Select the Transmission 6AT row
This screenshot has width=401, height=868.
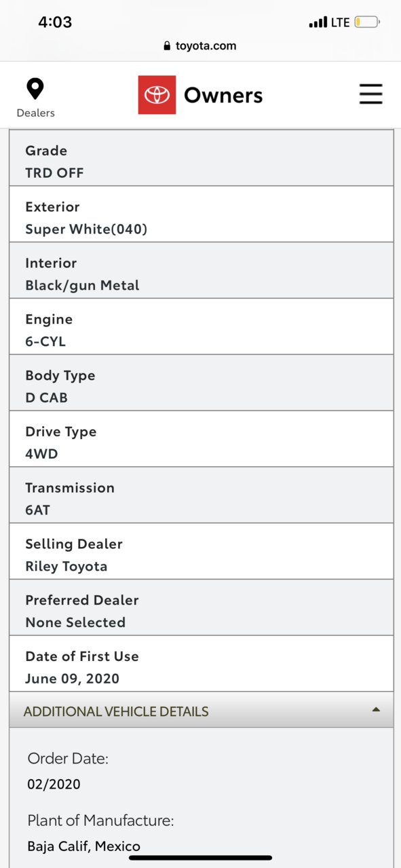(x=202, y=495)
